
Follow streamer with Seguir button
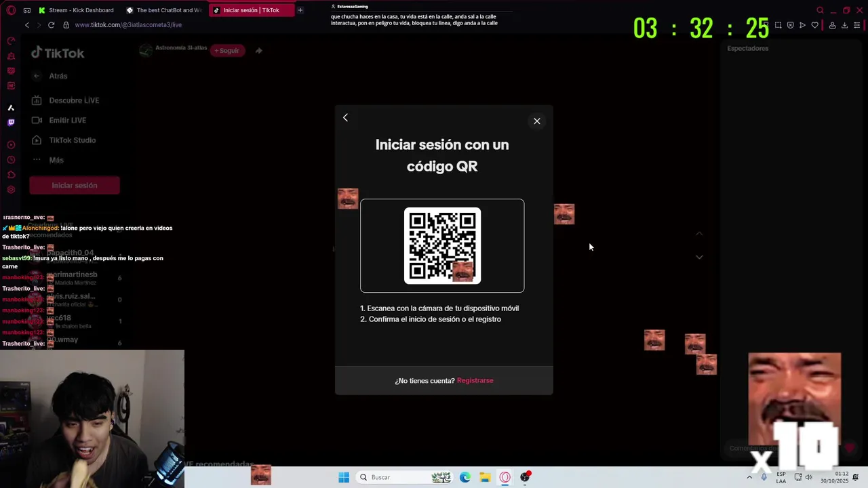227,51
